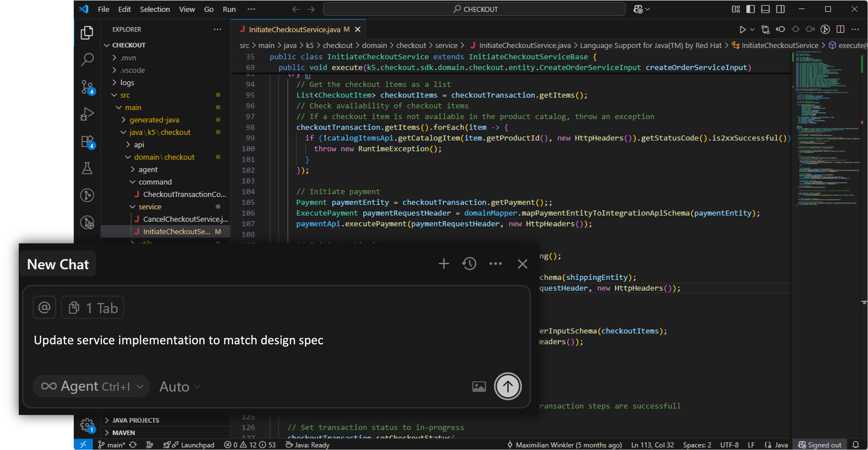Split the editor to the right
The height and width of the screenshot is (450, 868).
pos(840,29)
